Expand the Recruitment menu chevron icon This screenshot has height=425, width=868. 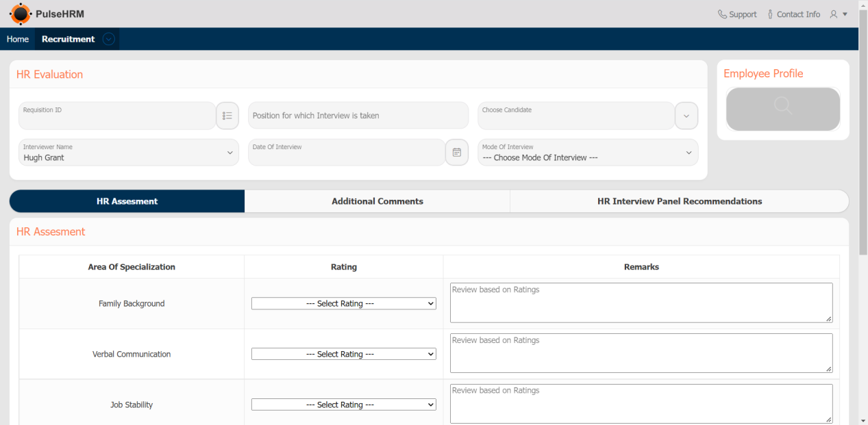pyautogui.click(x=108, y=39)
